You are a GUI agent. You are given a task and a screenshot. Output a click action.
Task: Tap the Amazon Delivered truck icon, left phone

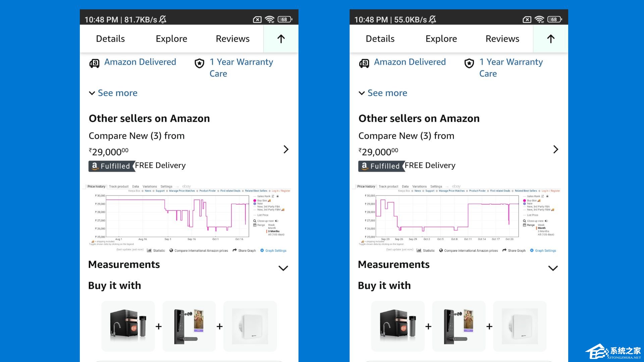coord(94,63)
